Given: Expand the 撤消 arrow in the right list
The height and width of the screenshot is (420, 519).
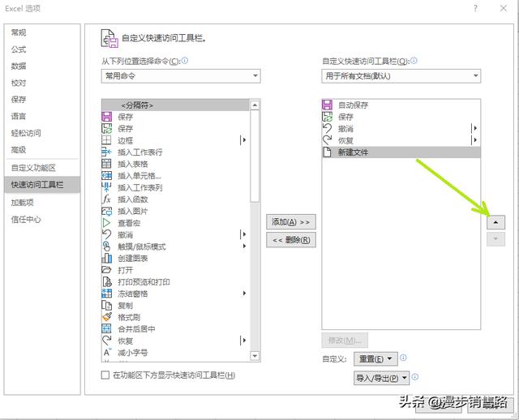Looking at the screenshot, I should point(474,128).
